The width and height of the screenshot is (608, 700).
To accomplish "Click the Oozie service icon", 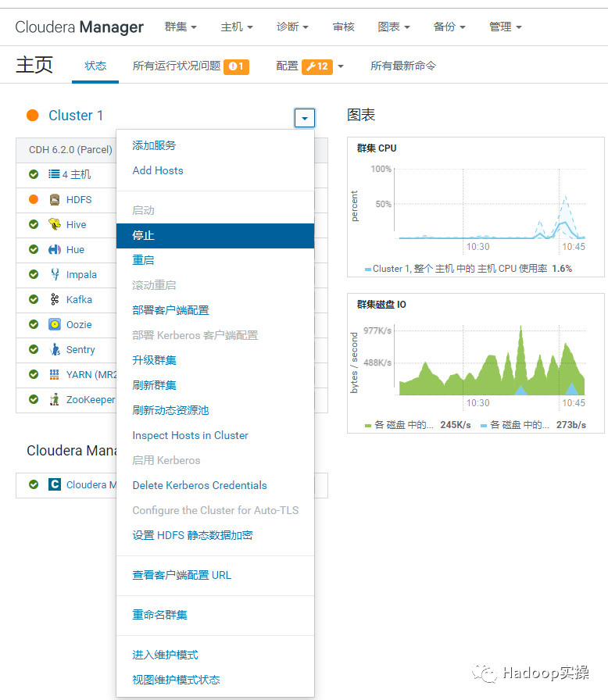I will point(55,324).
